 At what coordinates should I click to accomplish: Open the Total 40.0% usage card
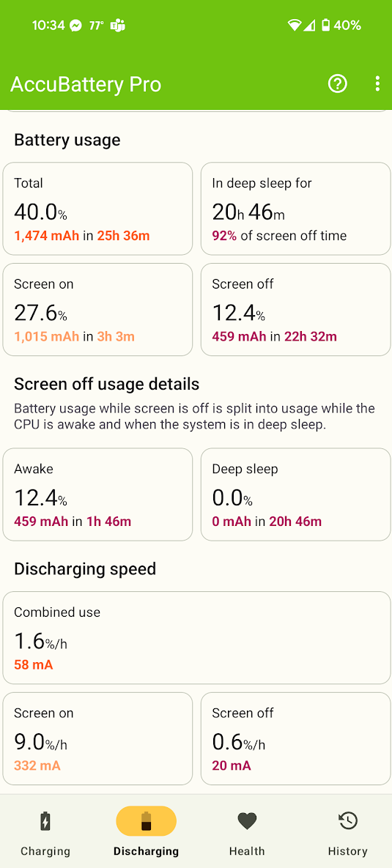(x=98, y=209)
